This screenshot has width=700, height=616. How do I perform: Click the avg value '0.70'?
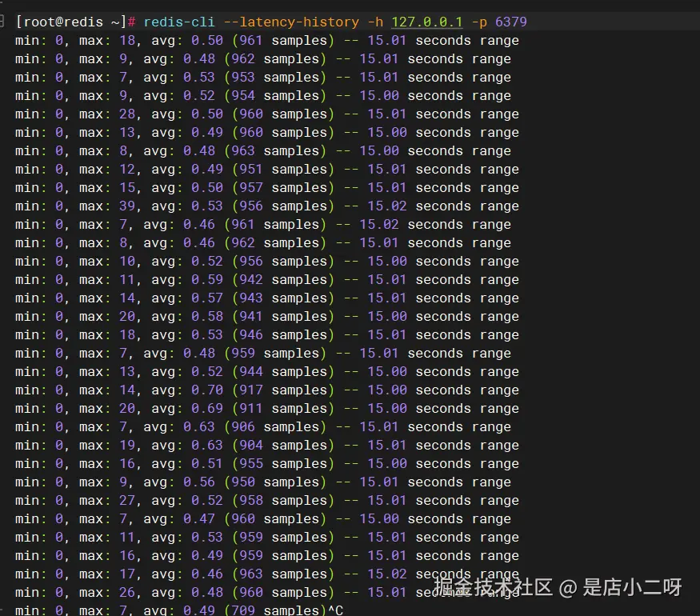[x=207, y=390]
